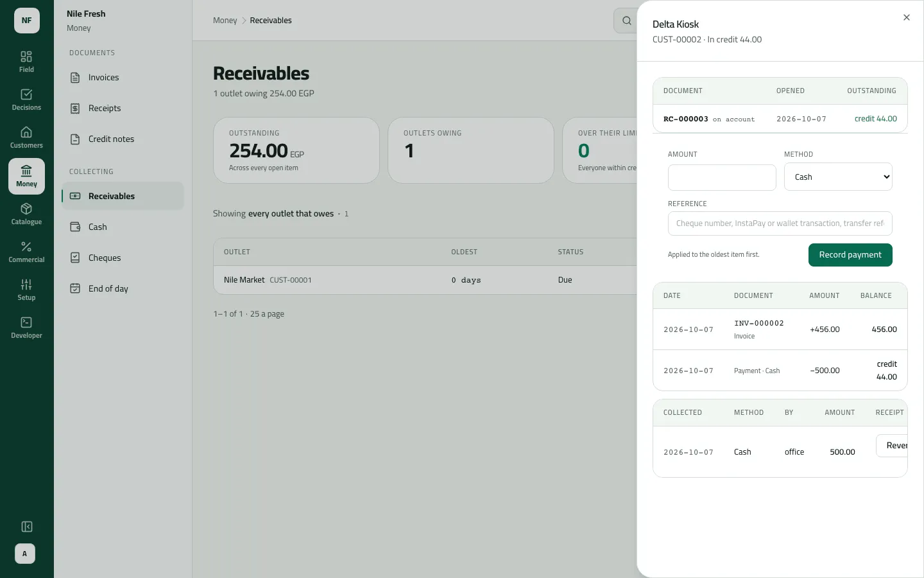924x578 pixels.
Task: Click the Outlet column header
Action: [x=237, y=252]
